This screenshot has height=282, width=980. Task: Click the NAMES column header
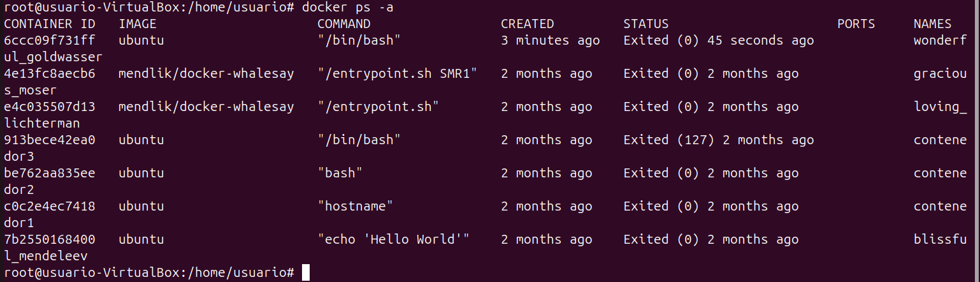(x=932, y=24)
